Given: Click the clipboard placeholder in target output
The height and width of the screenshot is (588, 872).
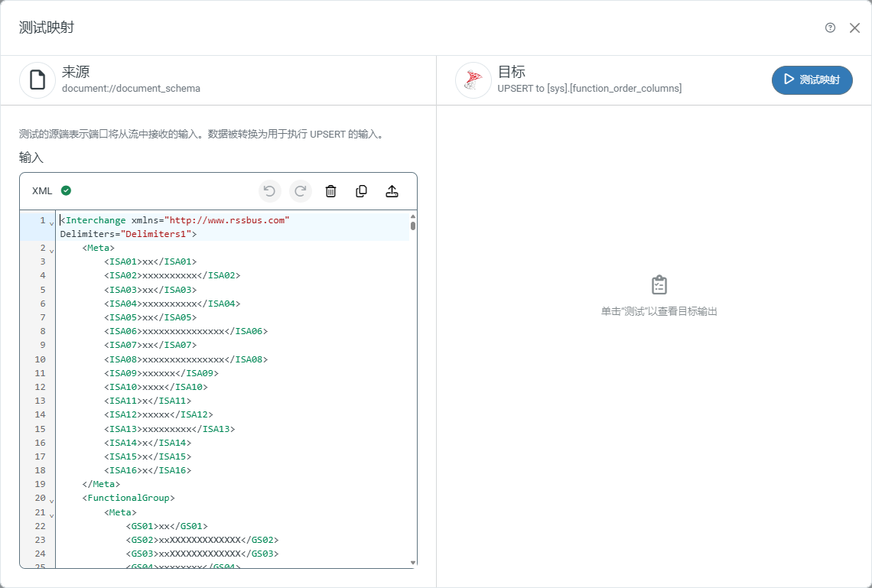Looking at the screenshot, I should (659, 285).
